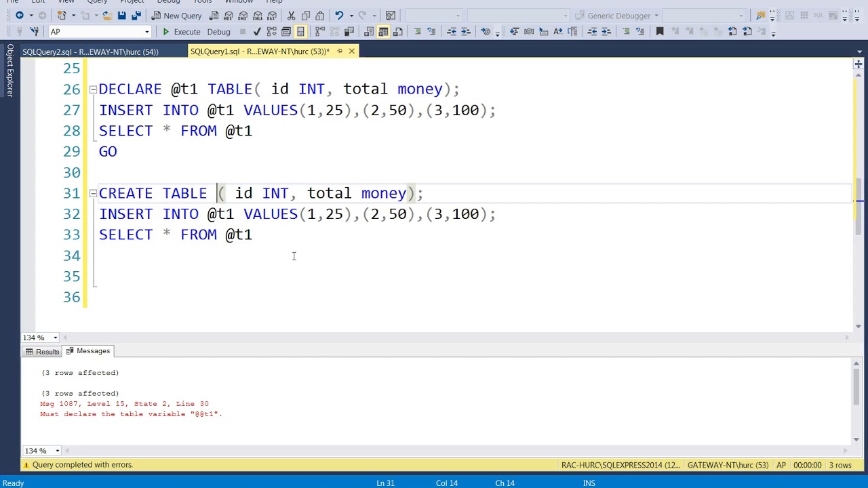Click the Toggle Bookmark icon
The width and height of the screenshot is (868, 488).
659,31
